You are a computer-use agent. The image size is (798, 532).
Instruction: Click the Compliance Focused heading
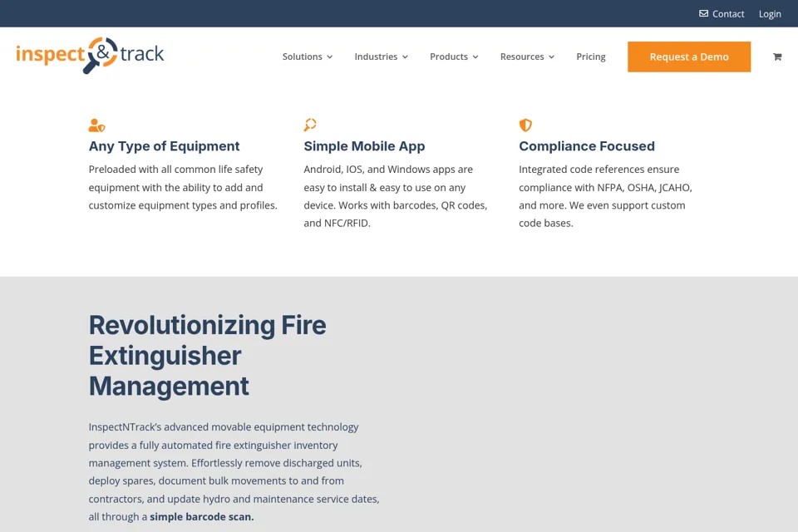(587, 146)
